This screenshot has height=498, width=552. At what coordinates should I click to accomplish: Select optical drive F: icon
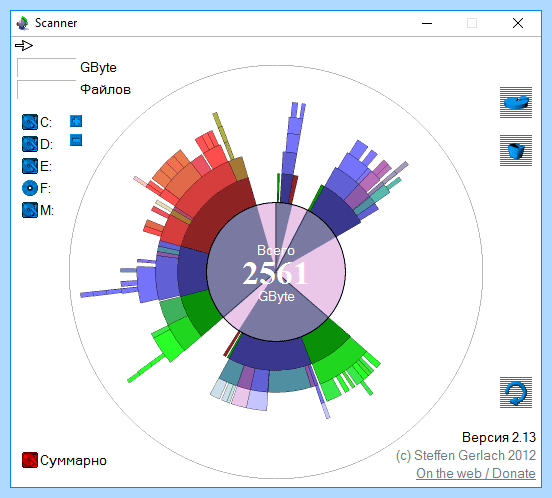point(30,188)
